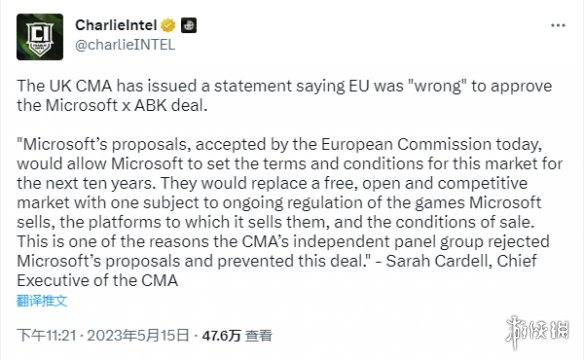The height and width of the screenshot is (360, 584).
Task: Click the 2023年5月15日 date
Action: pos(138,335)
